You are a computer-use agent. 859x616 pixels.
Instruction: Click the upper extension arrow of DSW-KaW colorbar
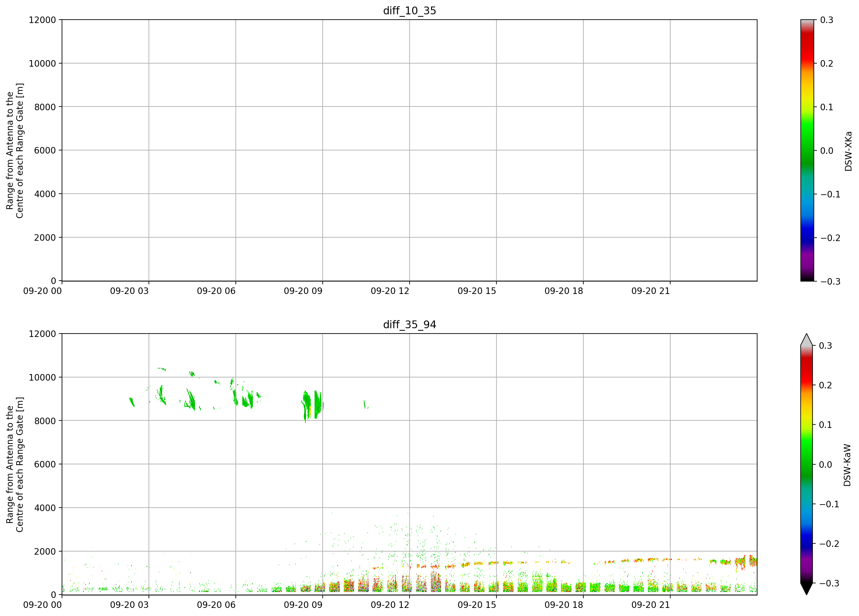[x=806, y=340]
